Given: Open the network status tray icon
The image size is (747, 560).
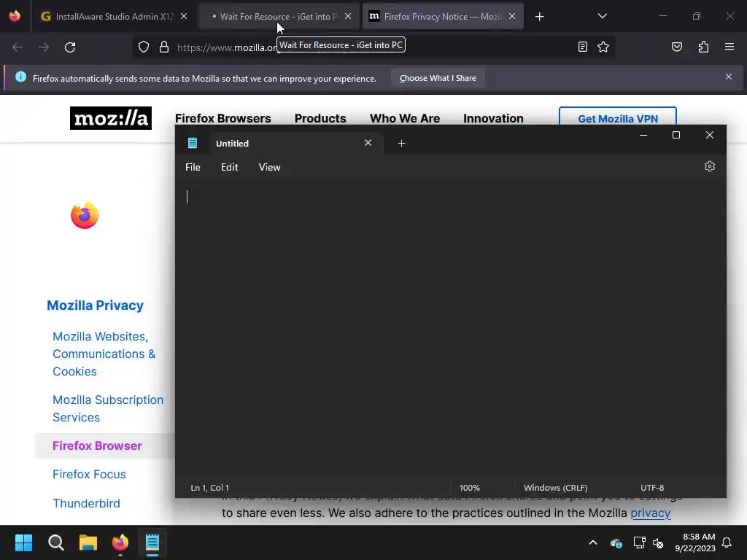Looking at the screenshot, I should pos(639,542).
